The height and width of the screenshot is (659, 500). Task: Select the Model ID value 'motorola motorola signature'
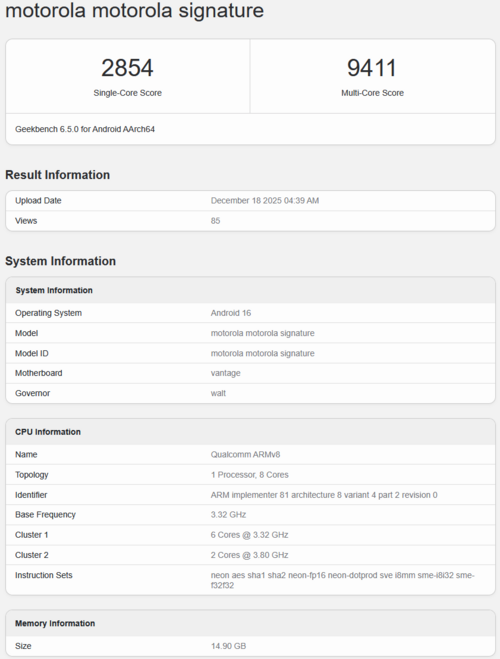[x=263, y=353]
